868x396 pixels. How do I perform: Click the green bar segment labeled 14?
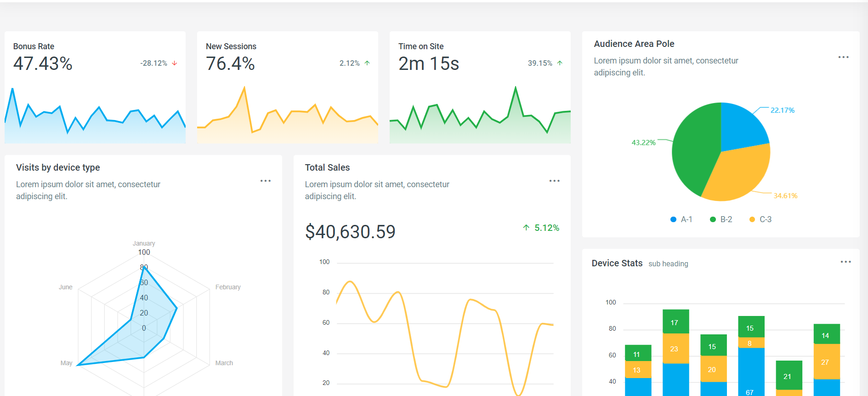coord(827,334)
